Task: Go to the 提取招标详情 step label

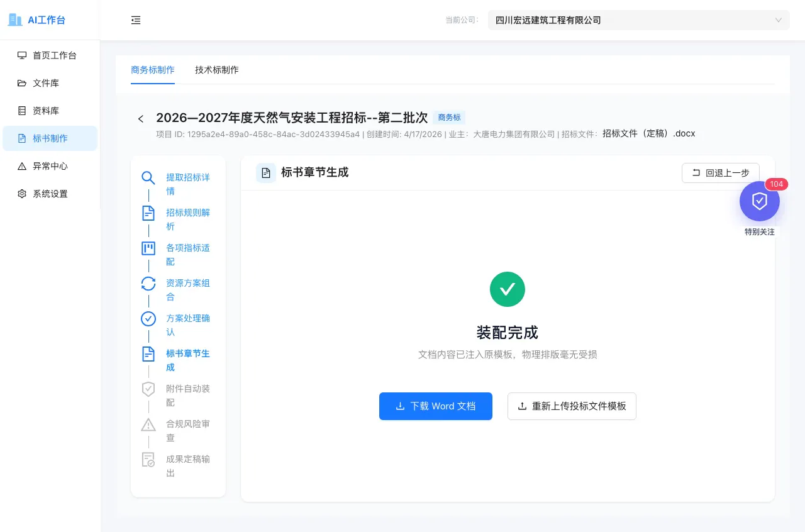Action: 188,184
